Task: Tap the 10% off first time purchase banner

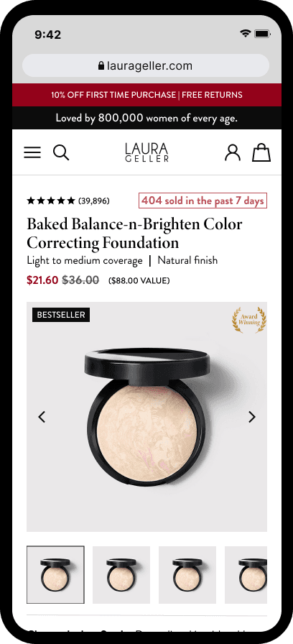Action: [113, 95]
